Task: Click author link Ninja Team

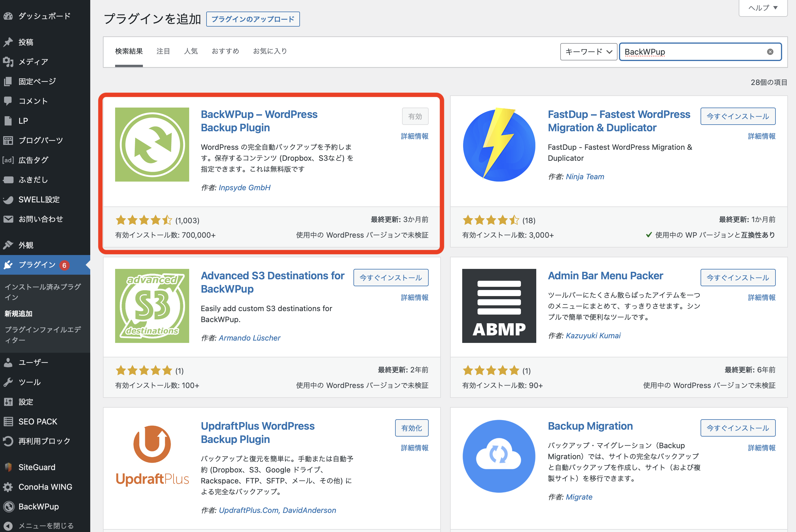Action: [585, 176]
